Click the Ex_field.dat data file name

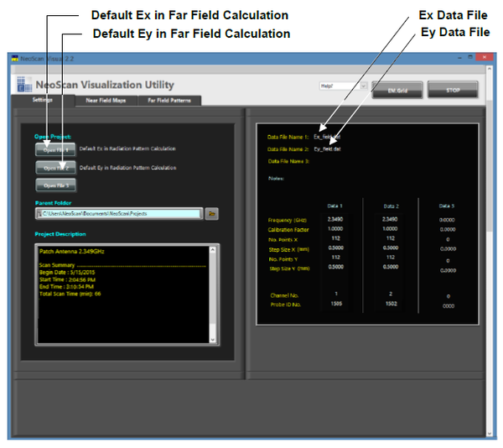[327, 137]
